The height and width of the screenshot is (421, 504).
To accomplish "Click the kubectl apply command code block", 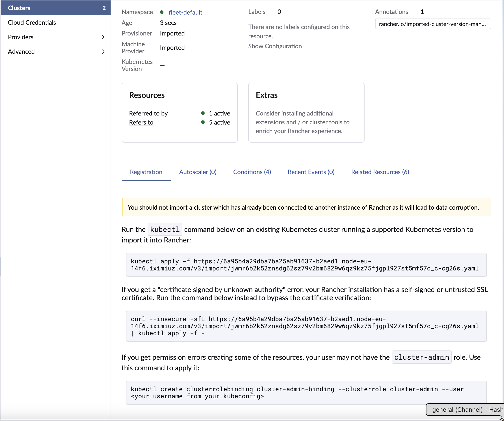I will click(x=306, y=265).
